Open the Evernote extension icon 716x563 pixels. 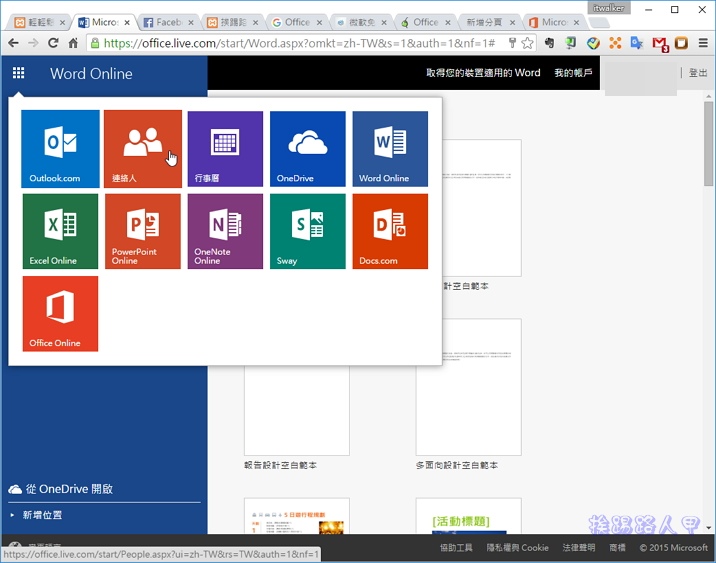pos(549,43)
